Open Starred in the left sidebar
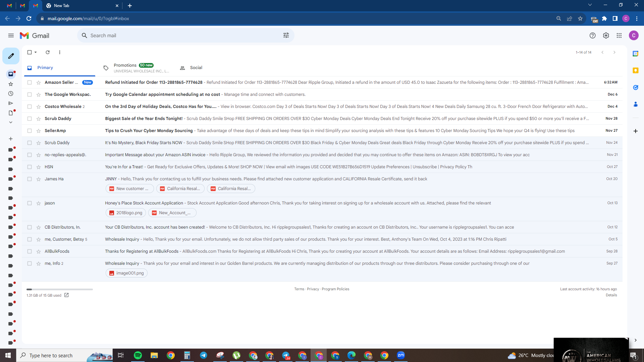 tap(11, 84)
